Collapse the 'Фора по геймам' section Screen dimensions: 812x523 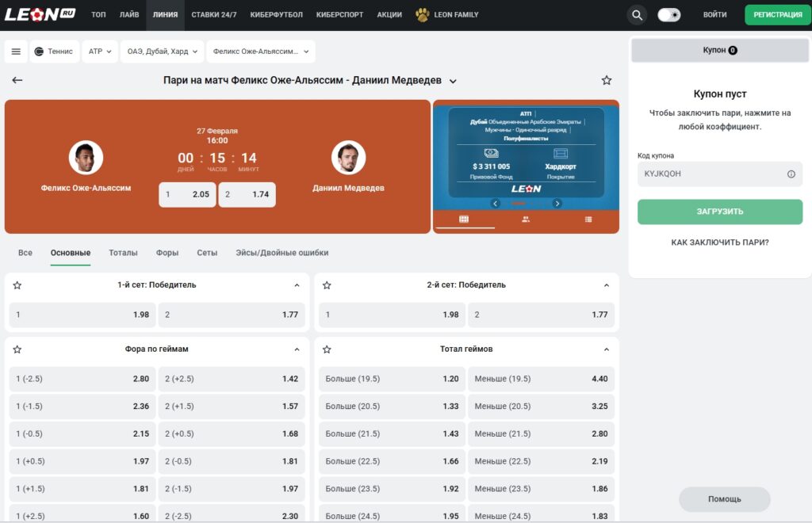(x=297, y=349)
